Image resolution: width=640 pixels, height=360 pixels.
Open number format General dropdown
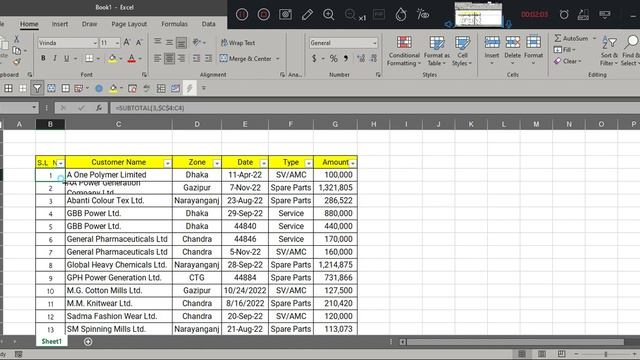374,43
